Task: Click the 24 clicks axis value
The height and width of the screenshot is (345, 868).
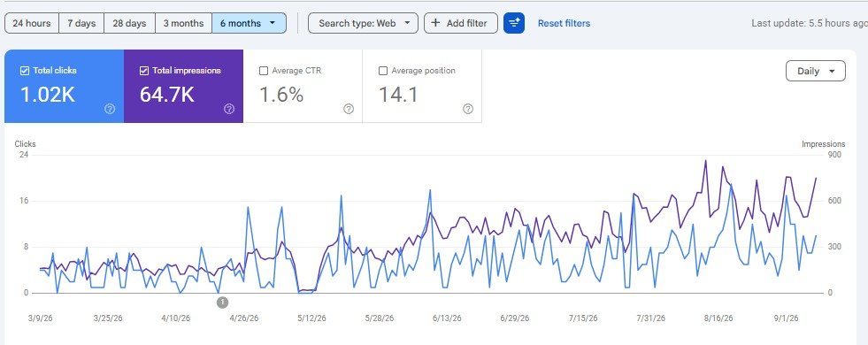Action: point(24,155)
